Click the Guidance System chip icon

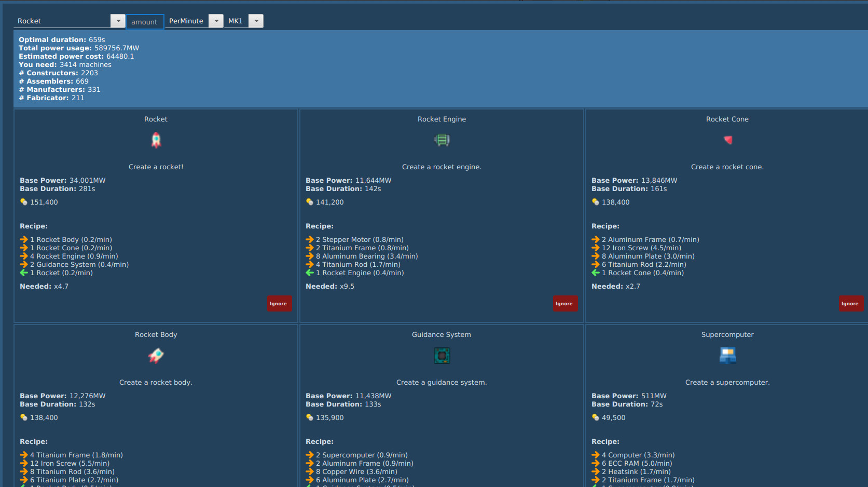[x=442, y=356]
